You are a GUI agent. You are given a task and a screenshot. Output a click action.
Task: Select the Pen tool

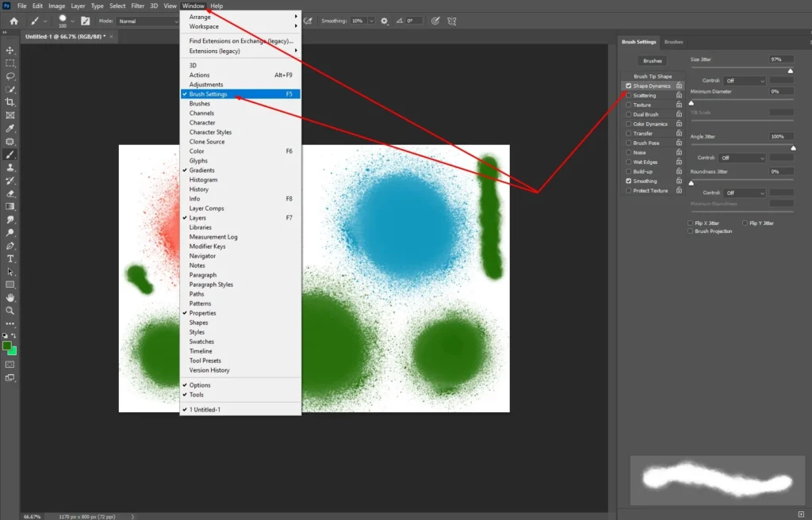(10, 246)
